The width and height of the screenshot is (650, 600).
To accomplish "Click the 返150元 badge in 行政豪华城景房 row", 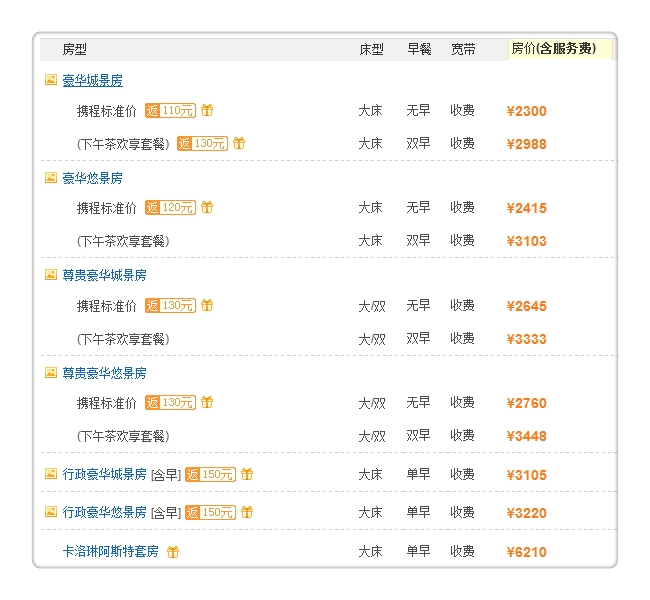I will [210, 474].
